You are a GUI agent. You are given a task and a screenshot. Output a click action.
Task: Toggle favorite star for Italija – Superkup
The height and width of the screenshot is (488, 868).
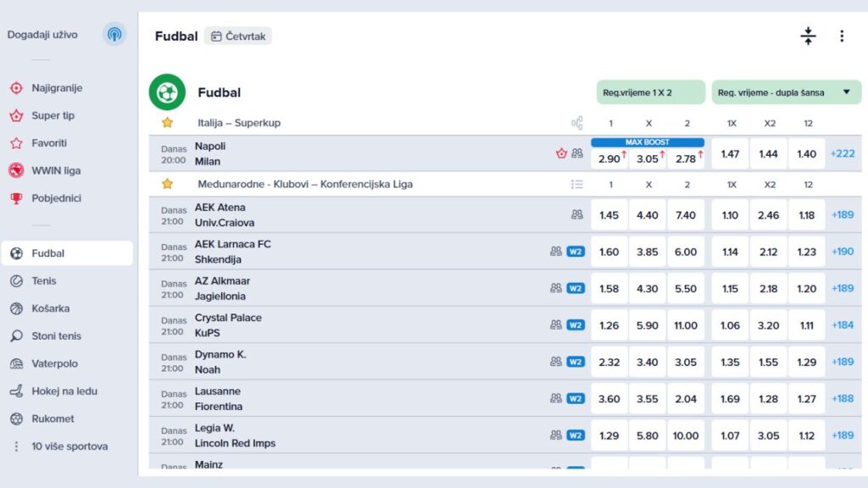coord(167,123)
